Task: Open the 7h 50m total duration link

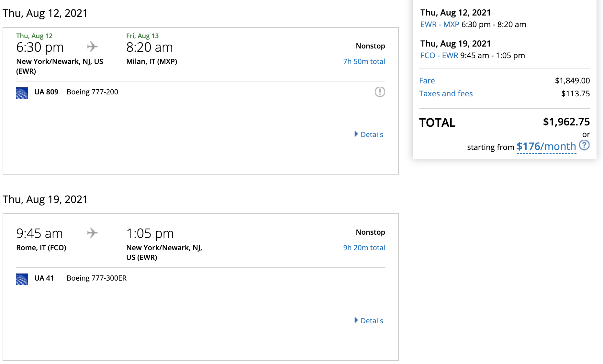Action: tap(364, 61)
